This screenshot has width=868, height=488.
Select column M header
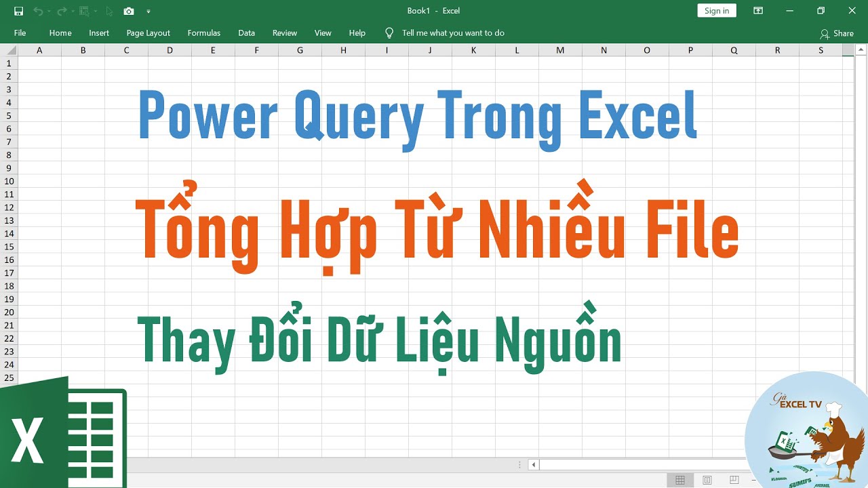[x=560, y=50]
